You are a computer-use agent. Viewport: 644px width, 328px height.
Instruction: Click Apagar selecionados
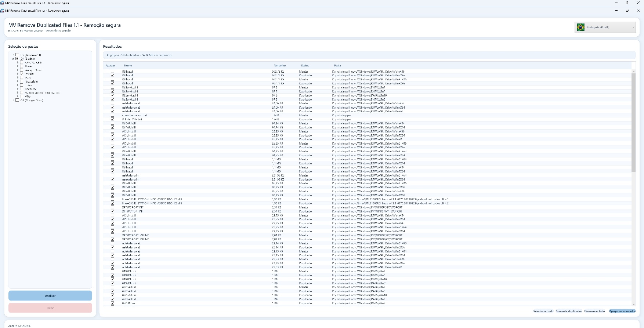coord(622,311)
